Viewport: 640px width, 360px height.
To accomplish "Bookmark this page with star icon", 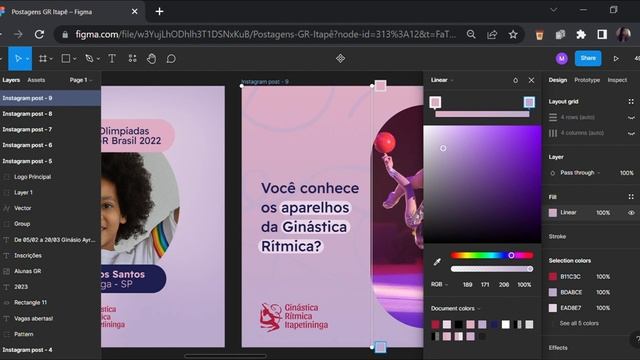I will pos(513,35).
